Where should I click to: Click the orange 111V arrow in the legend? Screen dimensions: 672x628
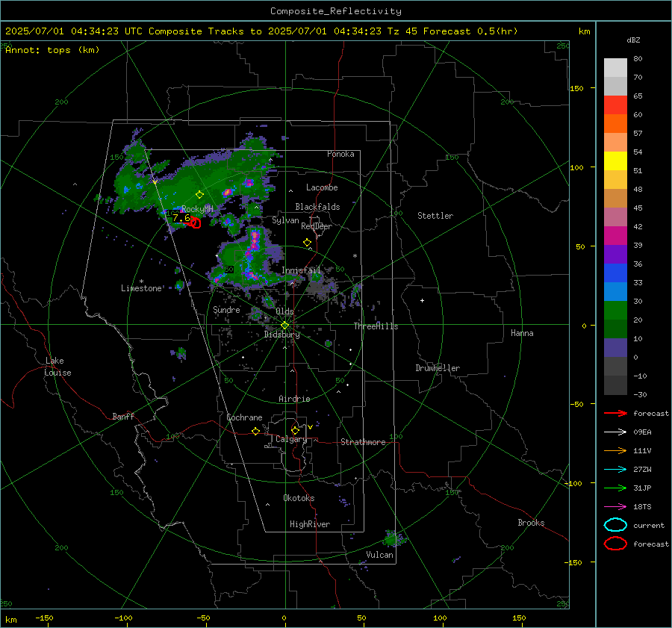[615, 450]
